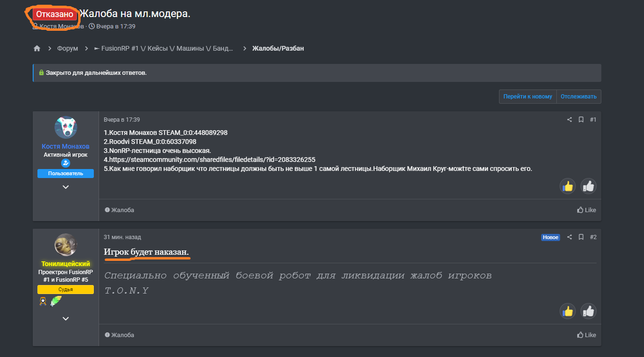Click the home icon in breadcrumb
Viewport: 644px width, 357px height.
coord(37,48)
